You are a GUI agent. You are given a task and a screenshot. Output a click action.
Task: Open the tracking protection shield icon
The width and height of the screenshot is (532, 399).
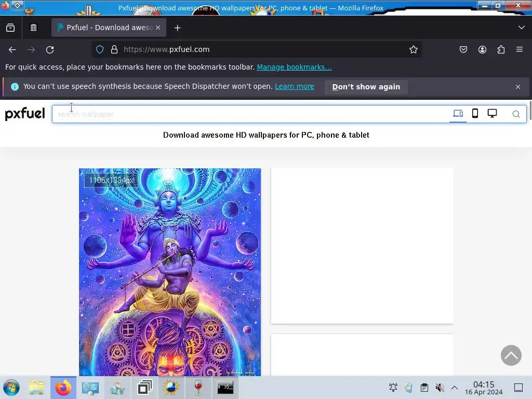(99, 49)
